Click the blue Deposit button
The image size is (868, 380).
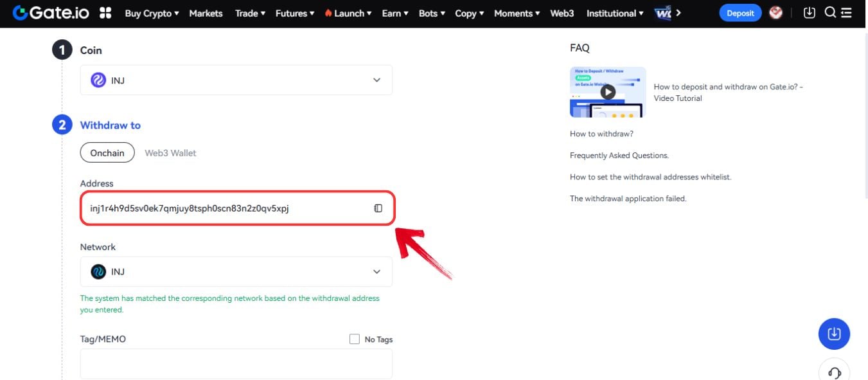740,13
